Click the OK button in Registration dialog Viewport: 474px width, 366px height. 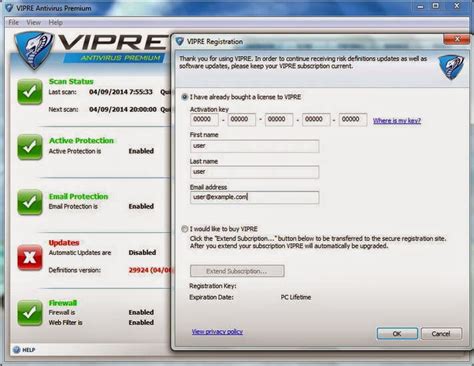[x=397, y=334]
